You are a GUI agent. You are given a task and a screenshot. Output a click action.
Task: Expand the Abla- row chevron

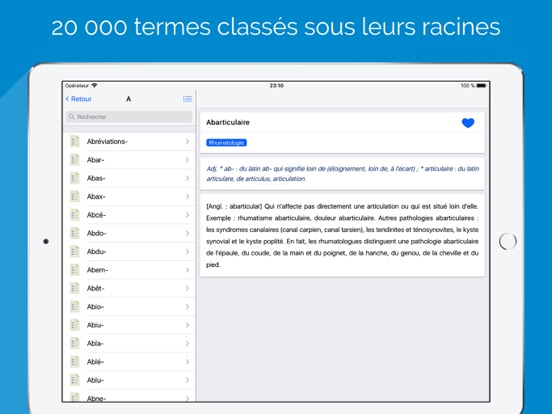click(187, 343)
